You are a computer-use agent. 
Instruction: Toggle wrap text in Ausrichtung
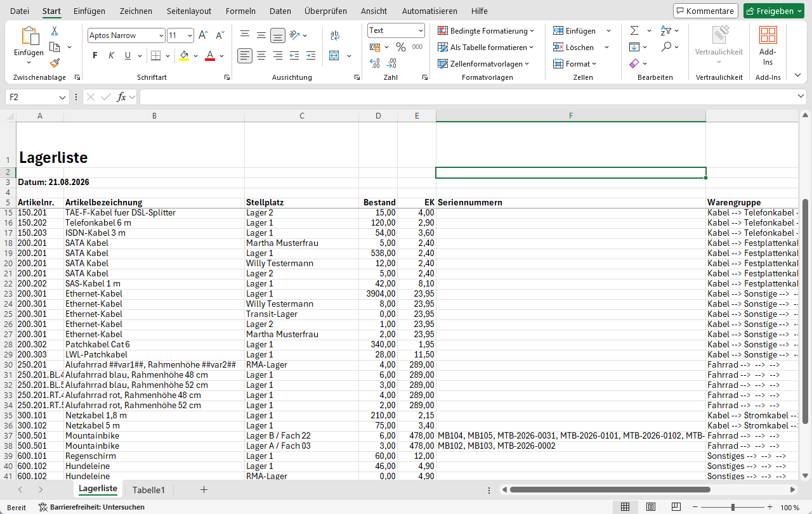(335, 35)
